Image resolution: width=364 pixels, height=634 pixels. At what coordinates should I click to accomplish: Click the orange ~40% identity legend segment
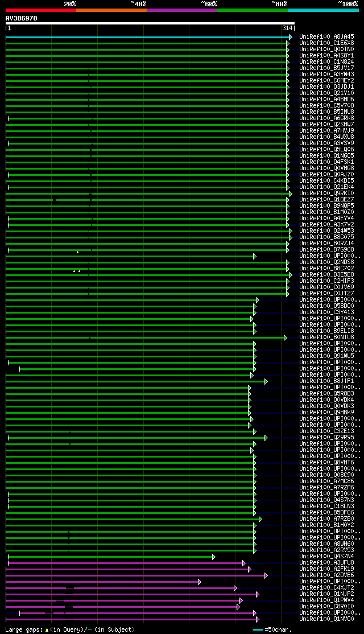coord(111,10)
